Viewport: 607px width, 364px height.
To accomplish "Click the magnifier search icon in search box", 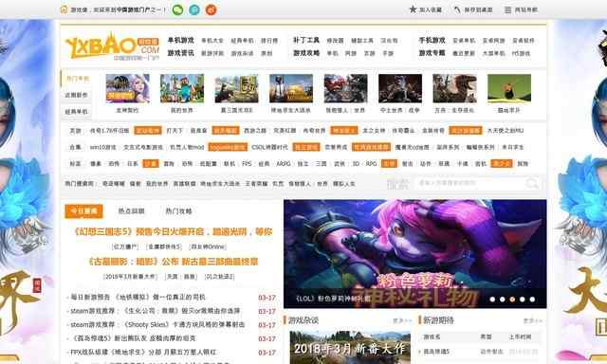I will pos(532,183).
